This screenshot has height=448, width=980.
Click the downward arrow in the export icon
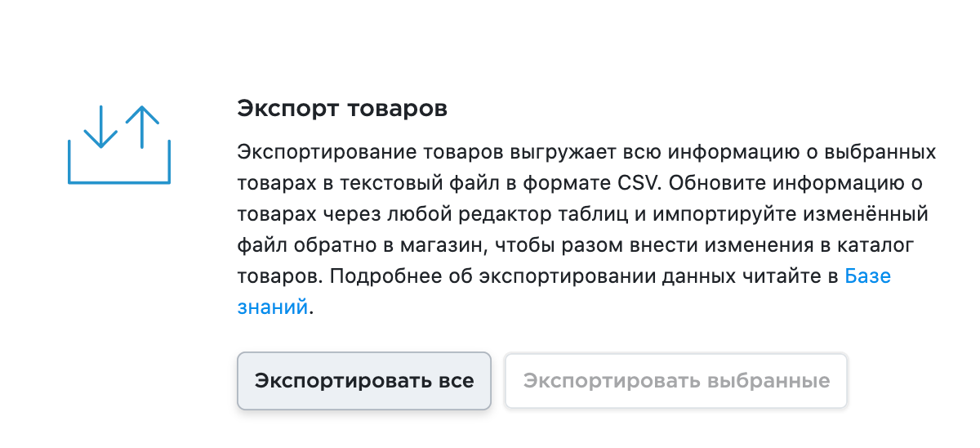click(100, 128)
